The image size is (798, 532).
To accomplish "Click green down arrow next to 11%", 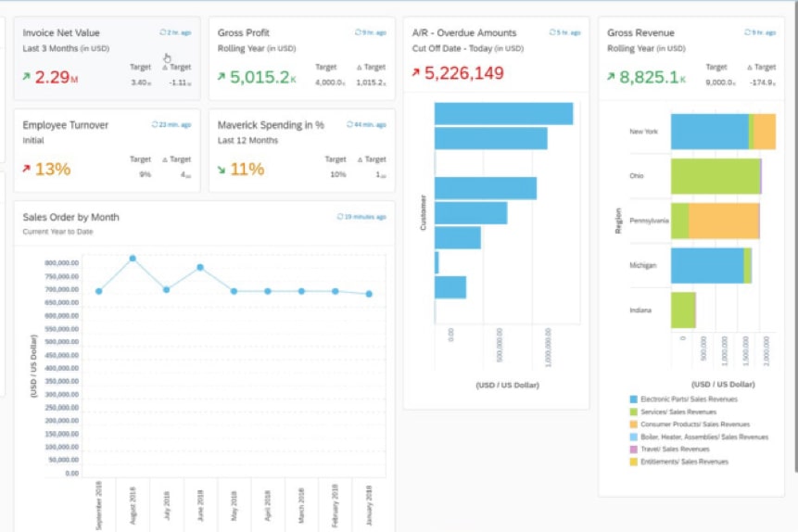I will pos(222,170).
